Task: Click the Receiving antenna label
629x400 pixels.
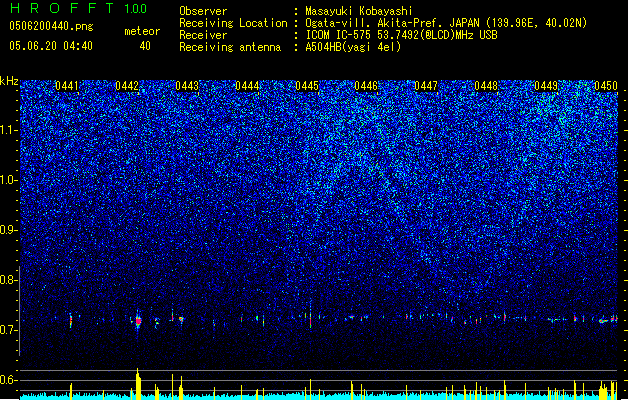Action: point(230,47)
